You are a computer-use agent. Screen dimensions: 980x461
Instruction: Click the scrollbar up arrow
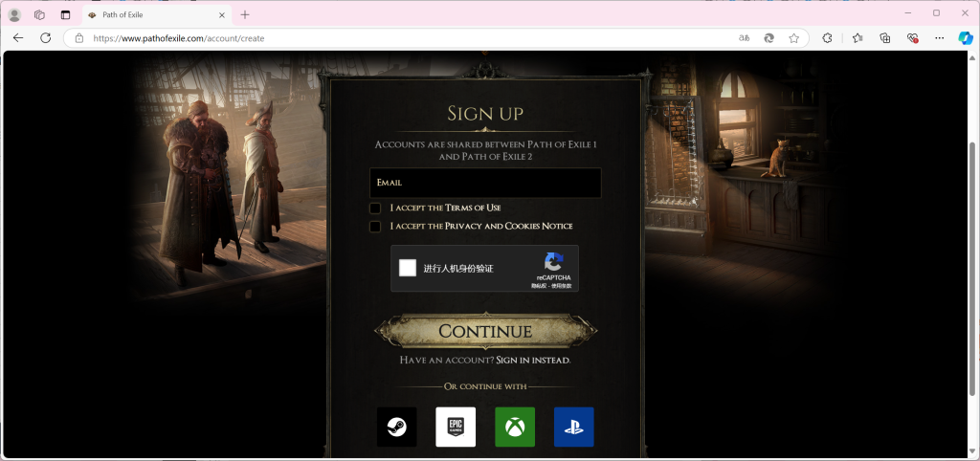972,57
